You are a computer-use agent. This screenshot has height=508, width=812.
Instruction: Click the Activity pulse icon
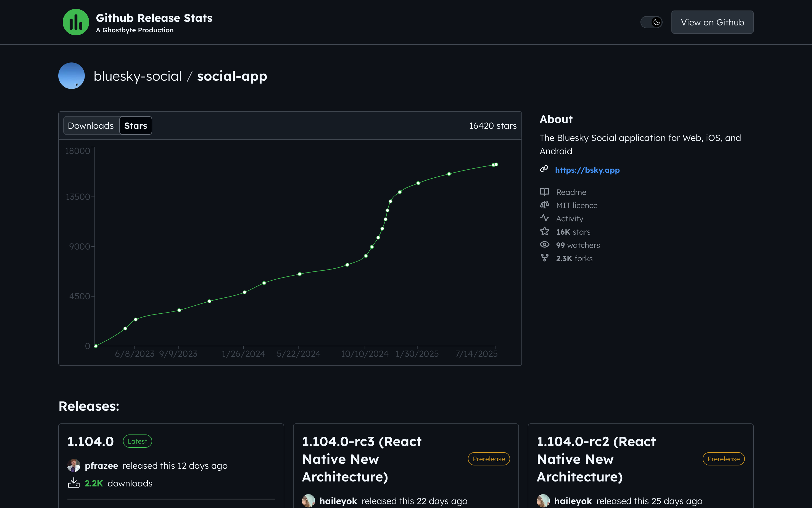544,218
